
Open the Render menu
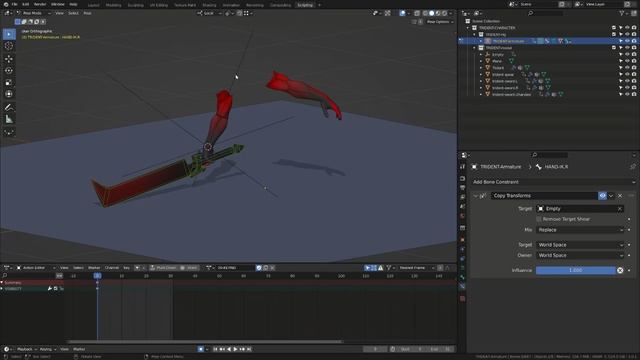pyautogui.click(x=40, y=4)
